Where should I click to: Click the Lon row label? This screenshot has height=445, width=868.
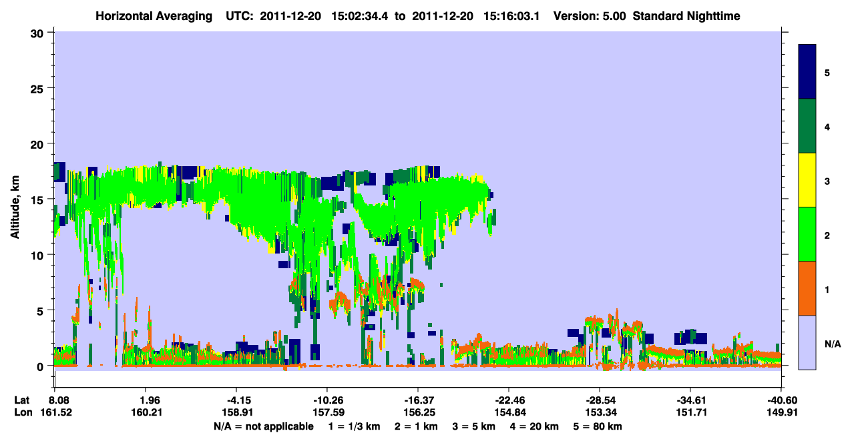22,412
